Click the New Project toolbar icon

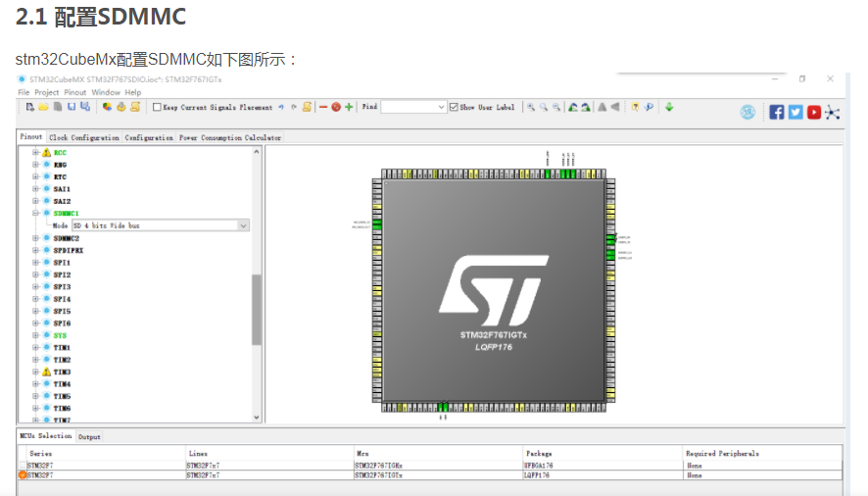pyautogui.click(x=30, y=107)
